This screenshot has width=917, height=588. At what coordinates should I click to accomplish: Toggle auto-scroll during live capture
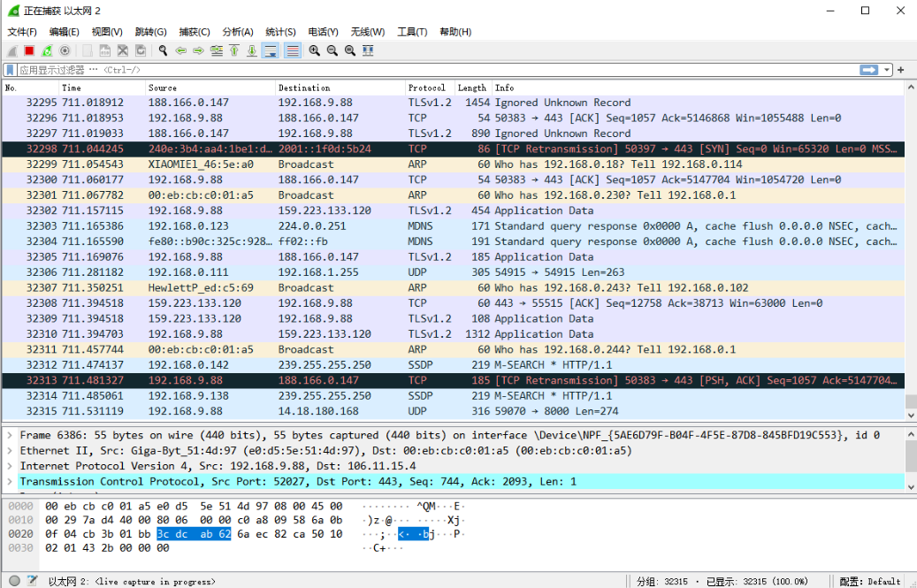(271, 51)
